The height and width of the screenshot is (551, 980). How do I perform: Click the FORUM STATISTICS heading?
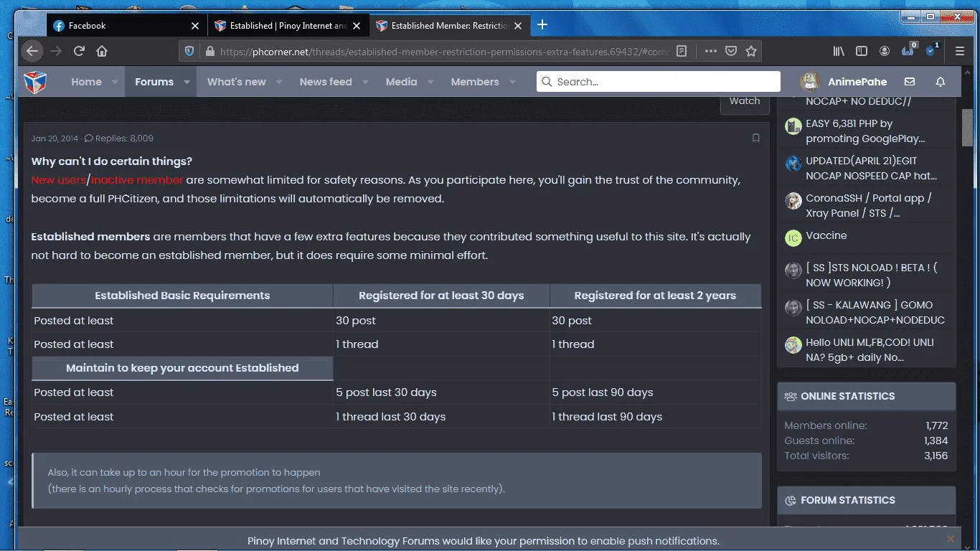click(848, 500)
